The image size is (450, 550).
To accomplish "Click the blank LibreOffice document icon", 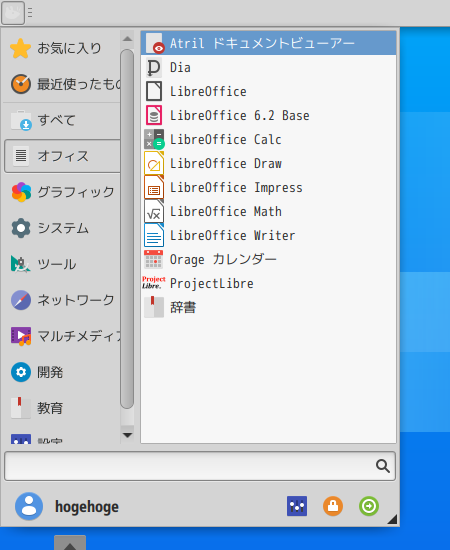I will pyautogui.click(x=154, y=91).
